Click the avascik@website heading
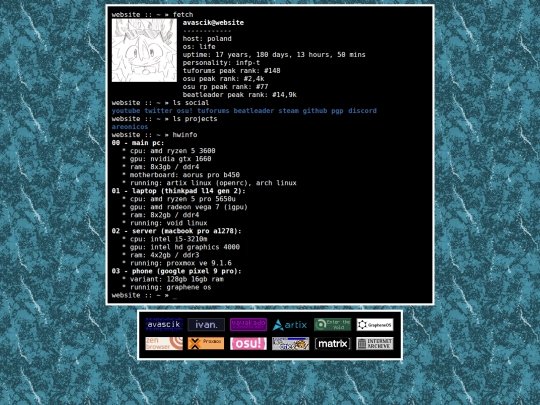The image size is (540, 405). coord(213,23)
